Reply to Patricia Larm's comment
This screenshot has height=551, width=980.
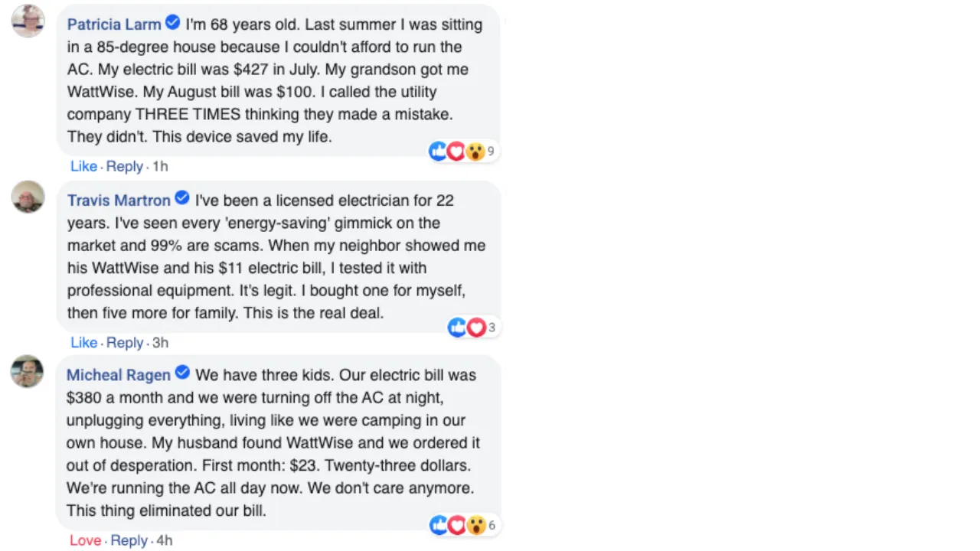124,166
